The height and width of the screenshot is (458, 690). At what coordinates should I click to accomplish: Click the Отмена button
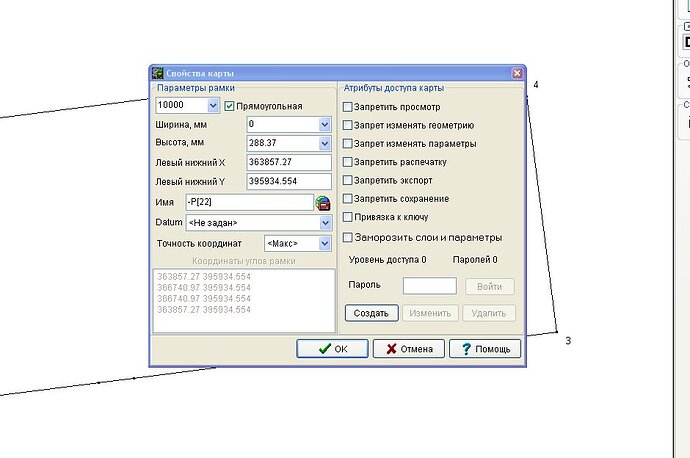click(409, 349)
